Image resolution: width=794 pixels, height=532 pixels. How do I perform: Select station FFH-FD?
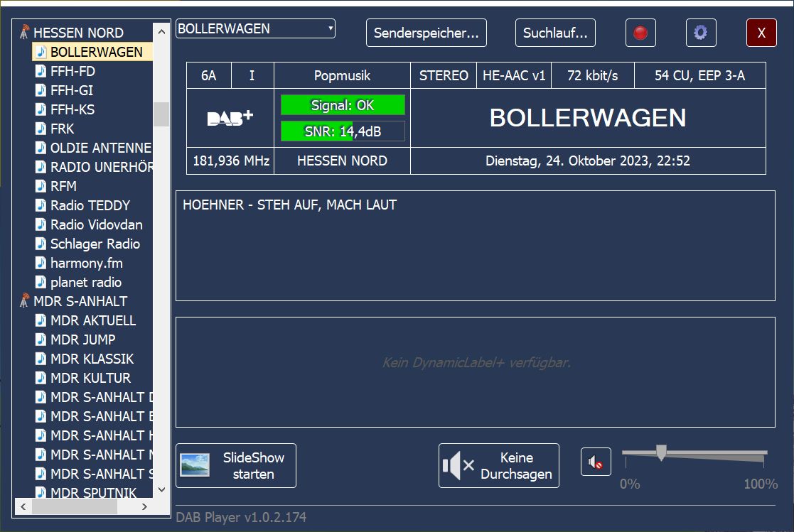tap(73, 71)
